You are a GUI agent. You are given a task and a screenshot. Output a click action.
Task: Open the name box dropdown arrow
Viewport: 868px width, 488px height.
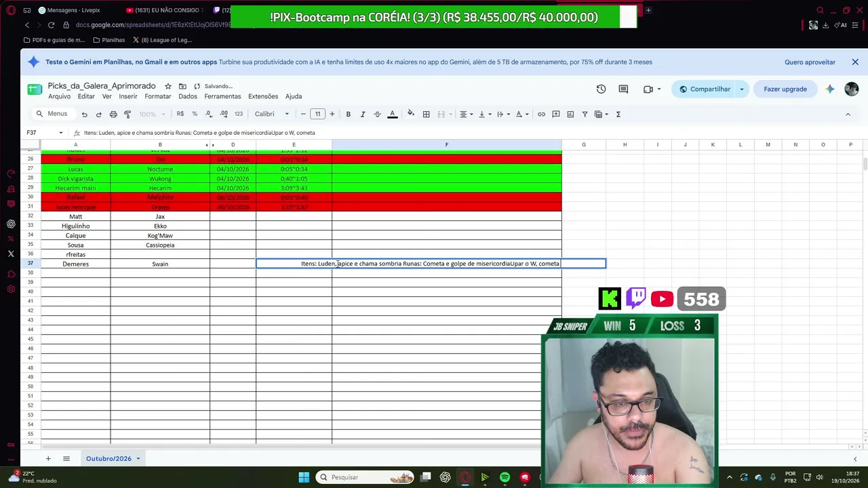pyautogui.click(x=60, y=133)
